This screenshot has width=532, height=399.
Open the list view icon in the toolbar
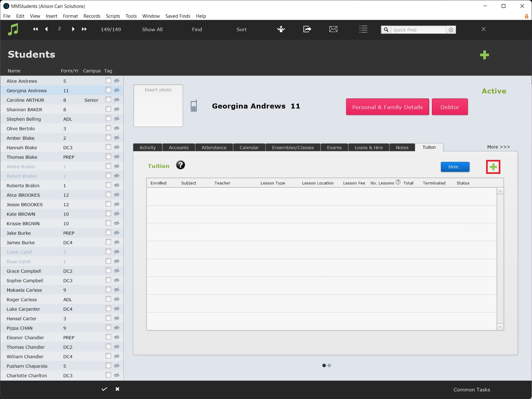click(363, 29)
